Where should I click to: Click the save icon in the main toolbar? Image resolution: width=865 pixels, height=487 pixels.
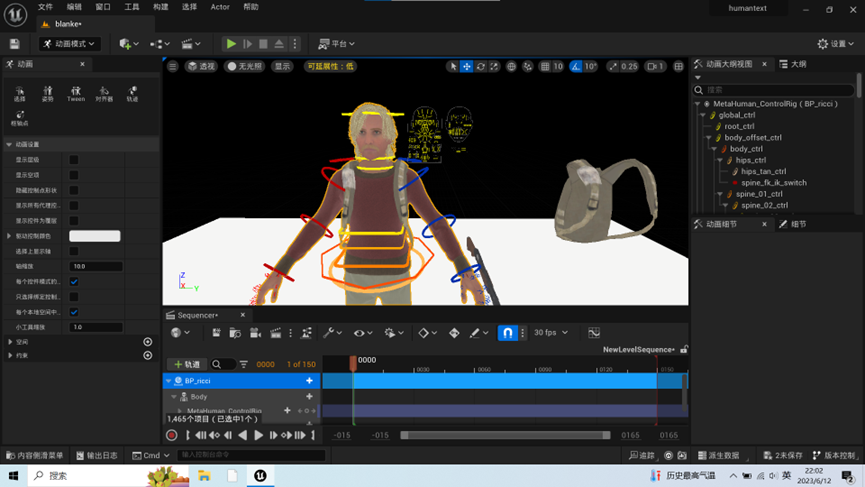[x=14, y=44]
